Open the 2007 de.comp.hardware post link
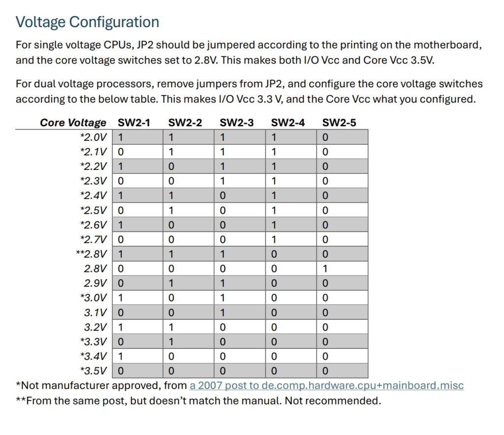Viewport: 504px width, 435px height. tap(326, 386)
